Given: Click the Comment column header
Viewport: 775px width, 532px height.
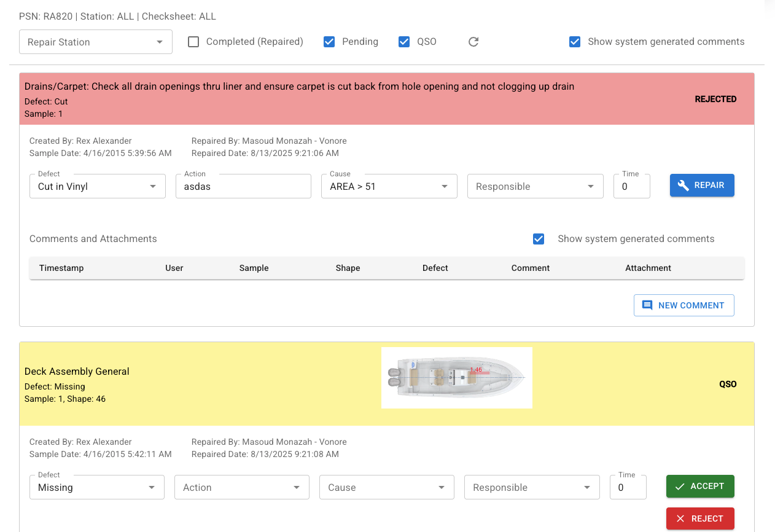Looking at the screenshot, I should [x=531, y=268].
